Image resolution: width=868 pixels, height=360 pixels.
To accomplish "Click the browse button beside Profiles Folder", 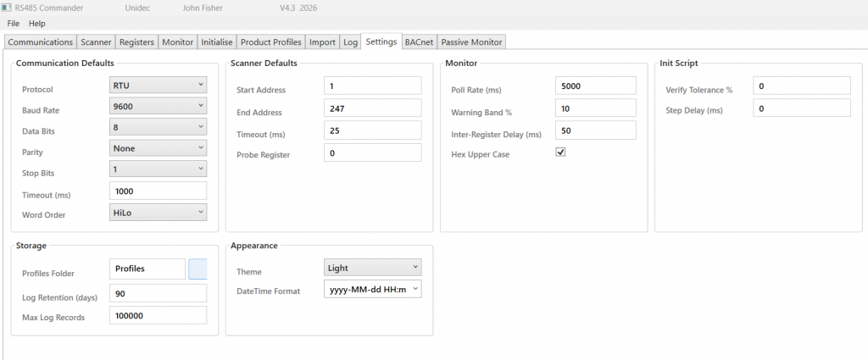I will coord(198,269).
